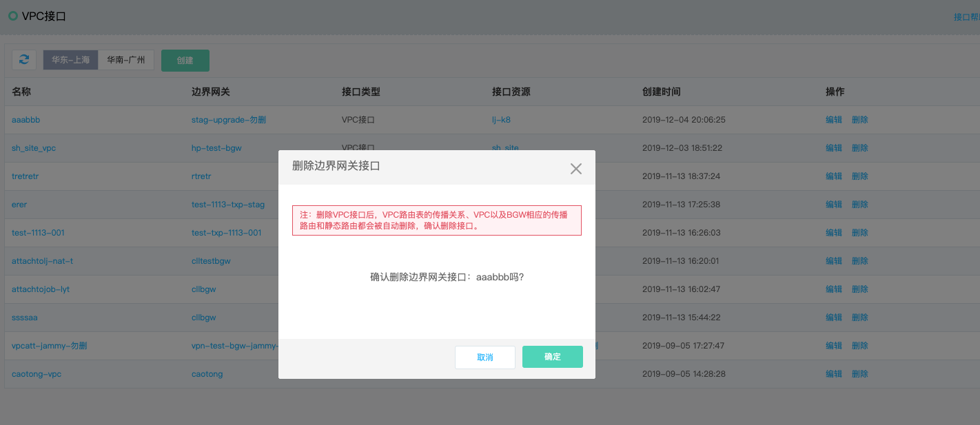The height and width of the screenshot is (425, 980).
Task: Click 删除 on the sh_site_vpc row
Action: (860, 147)
